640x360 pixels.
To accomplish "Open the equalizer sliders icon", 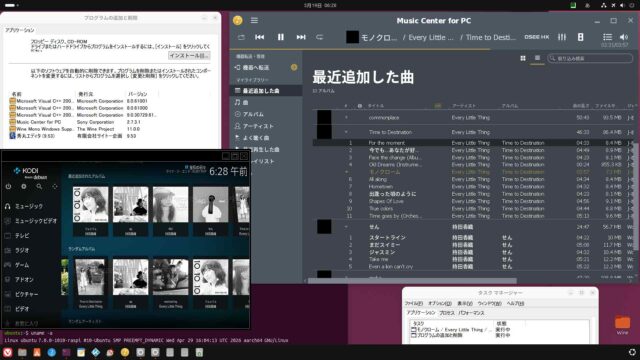I will pos(562,37).
